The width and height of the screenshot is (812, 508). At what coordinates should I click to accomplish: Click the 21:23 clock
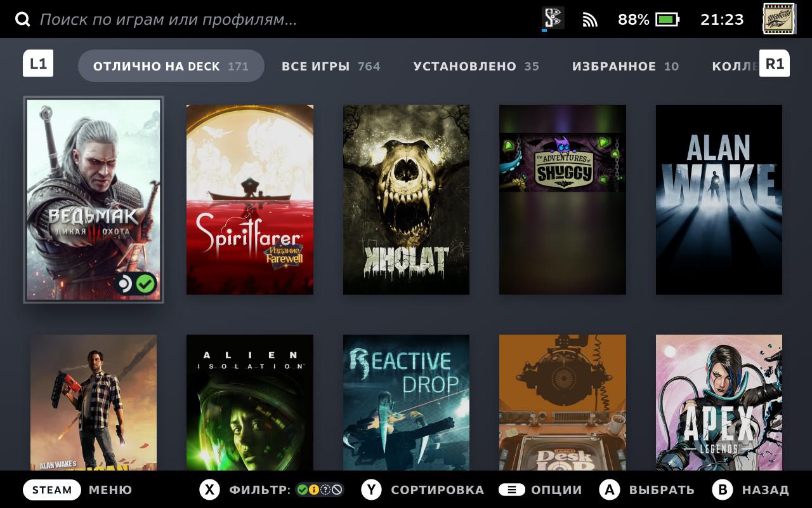click(x=722, y=20)
